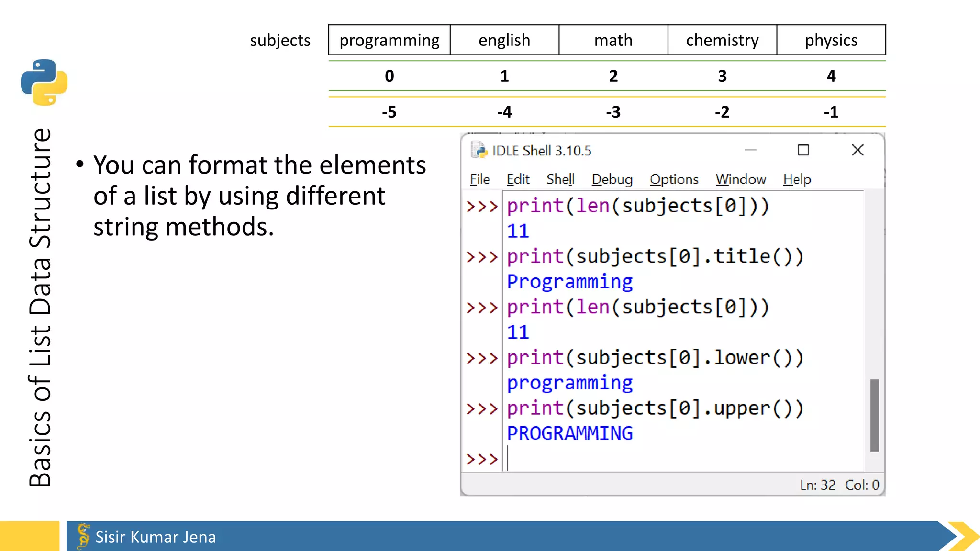Click the line 'print(subjects[0].title())'
The width and height of the screenshot is (980, 551).
click(655, 257)
